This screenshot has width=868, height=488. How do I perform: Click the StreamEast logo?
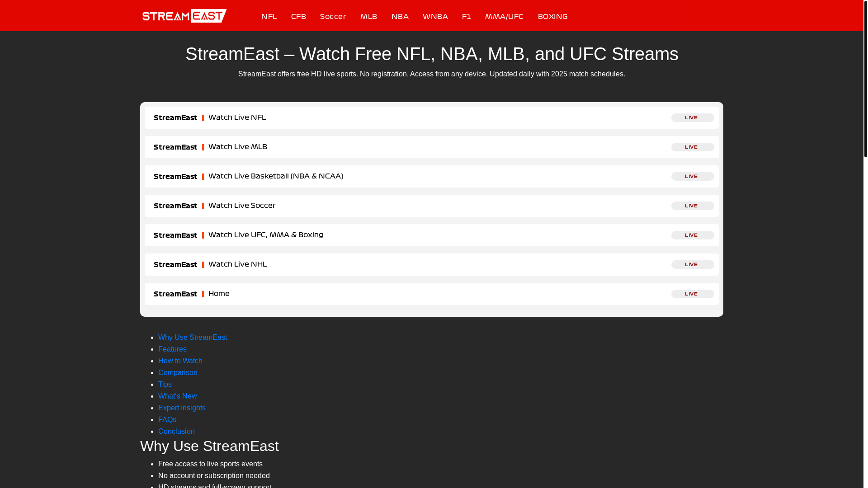coord(184,16)
